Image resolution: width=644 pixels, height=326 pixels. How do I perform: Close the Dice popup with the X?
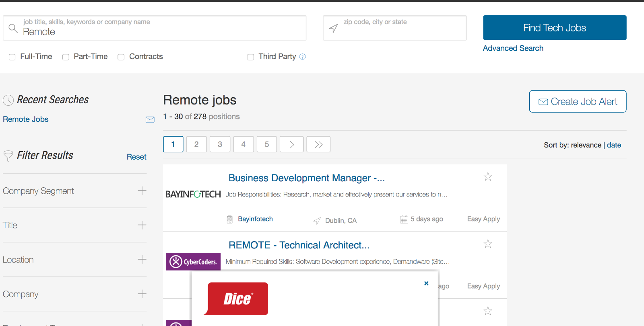tap(426, 283)
